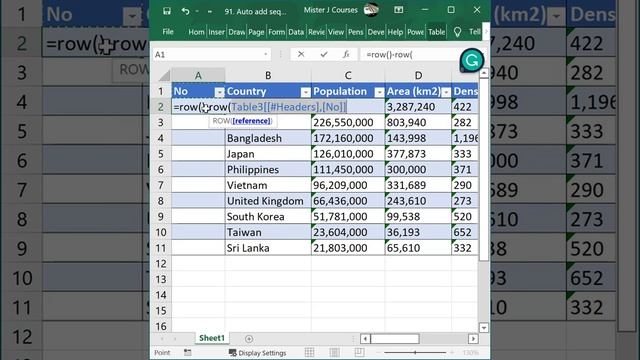Open Insert Function fx dialog
Screen dimensions: 640x360
pyautogui.click(x=346, y=54)
